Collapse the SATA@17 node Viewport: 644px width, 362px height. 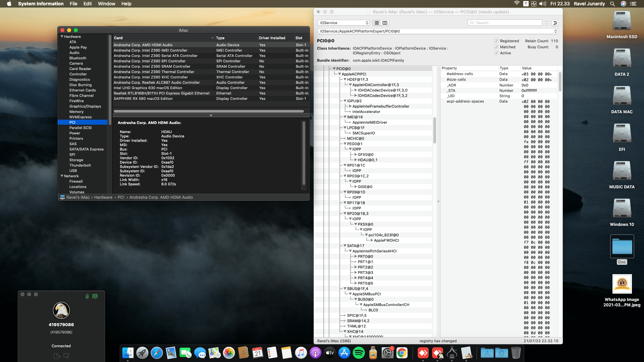345,246
